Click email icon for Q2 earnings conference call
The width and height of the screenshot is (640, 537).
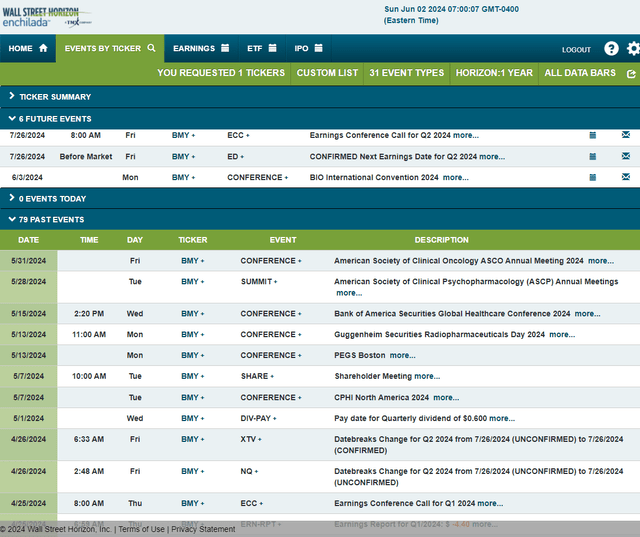(625, 135)
